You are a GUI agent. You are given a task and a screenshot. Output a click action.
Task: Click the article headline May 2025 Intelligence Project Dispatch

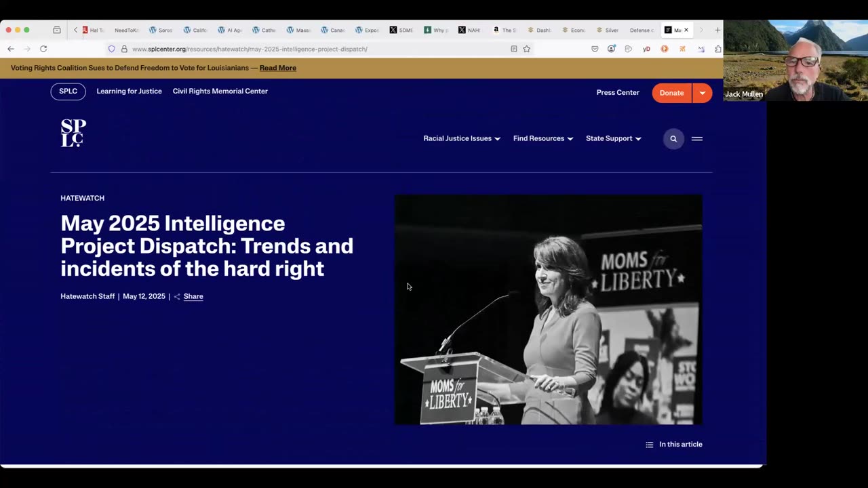[x=207, y=246]
